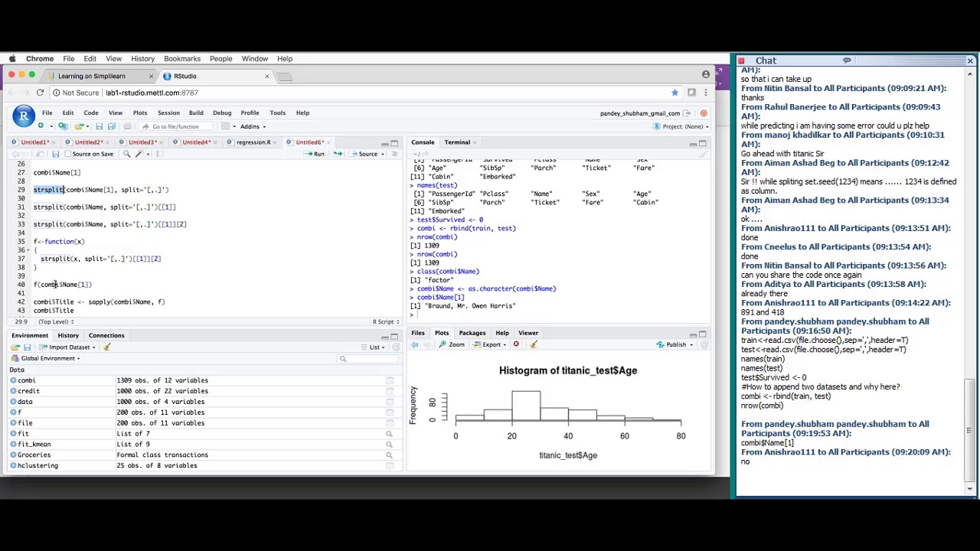The height and width of the screenshot is (551, 980).
Task: Inspect fit object with magnifier icon
Action: [389, 434]
